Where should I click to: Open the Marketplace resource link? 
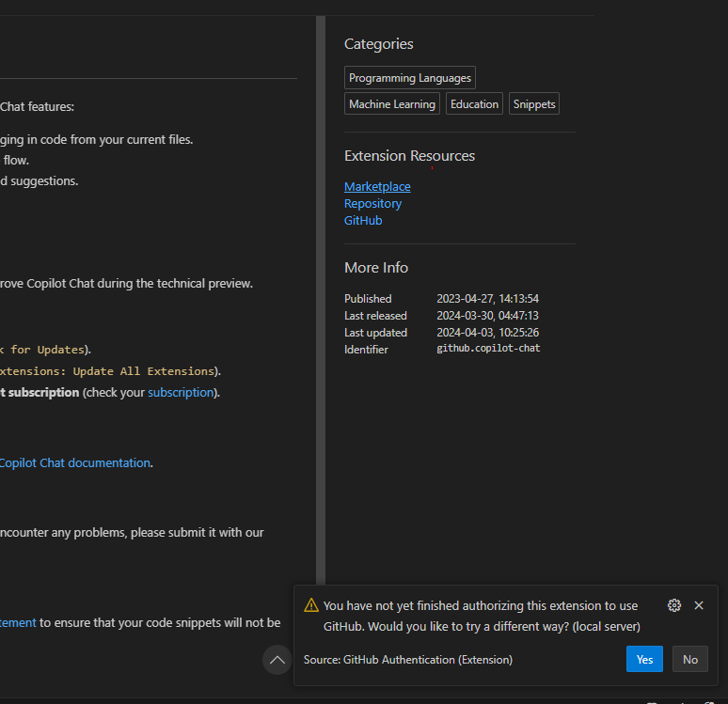tap(377, 186)
